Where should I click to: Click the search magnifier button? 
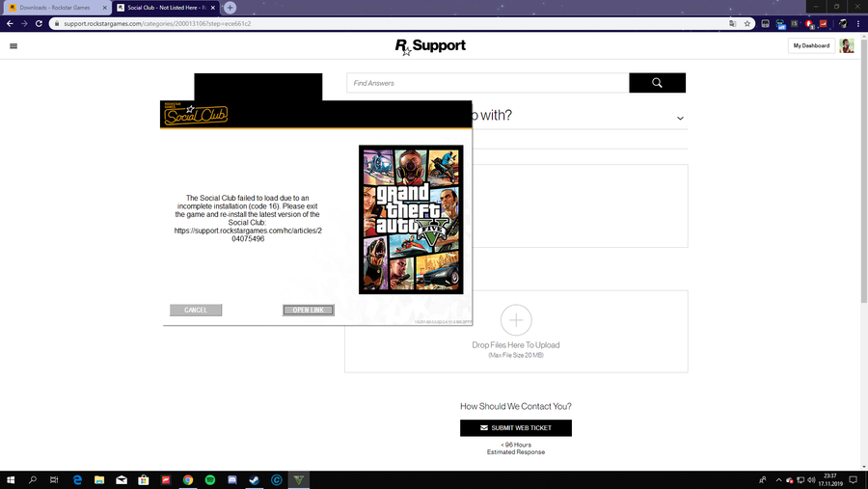tap(657, 83)
